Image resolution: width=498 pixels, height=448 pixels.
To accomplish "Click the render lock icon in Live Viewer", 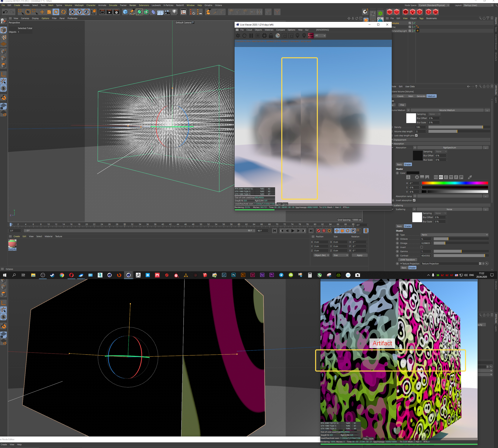I will coord(271,36).
